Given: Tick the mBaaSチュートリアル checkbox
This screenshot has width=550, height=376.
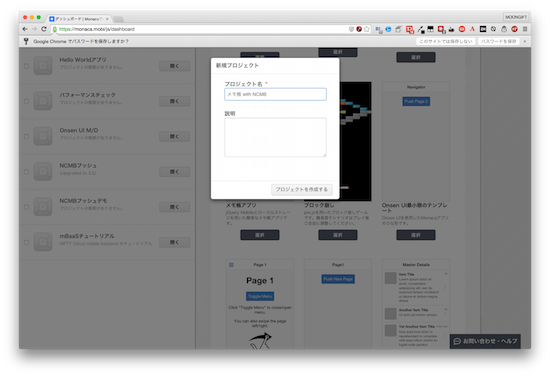Looking at the screenshot, I should click(x=26, y=242).
